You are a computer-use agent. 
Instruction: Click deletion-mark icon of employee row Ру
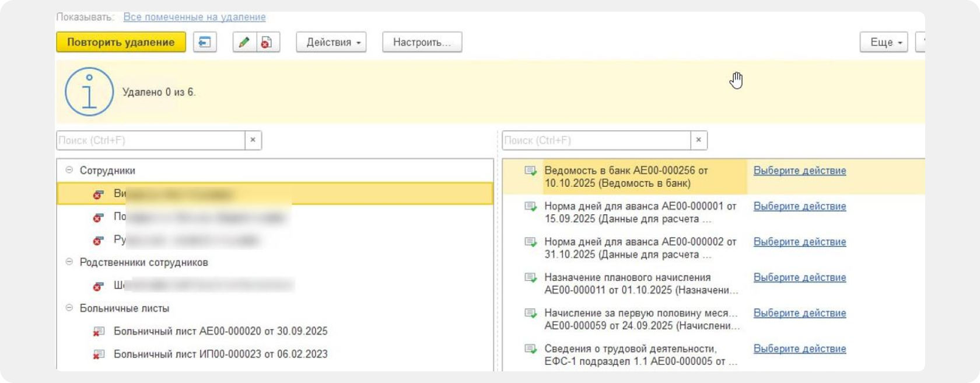tap(98, 240)
